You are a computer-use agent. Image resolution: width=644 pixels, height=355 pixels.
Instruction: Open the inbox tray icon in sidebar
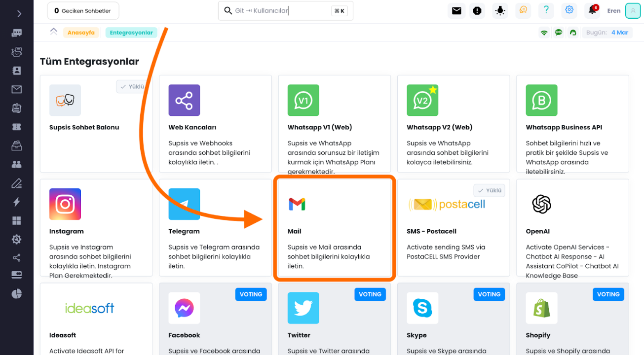[x=17, y=145]
